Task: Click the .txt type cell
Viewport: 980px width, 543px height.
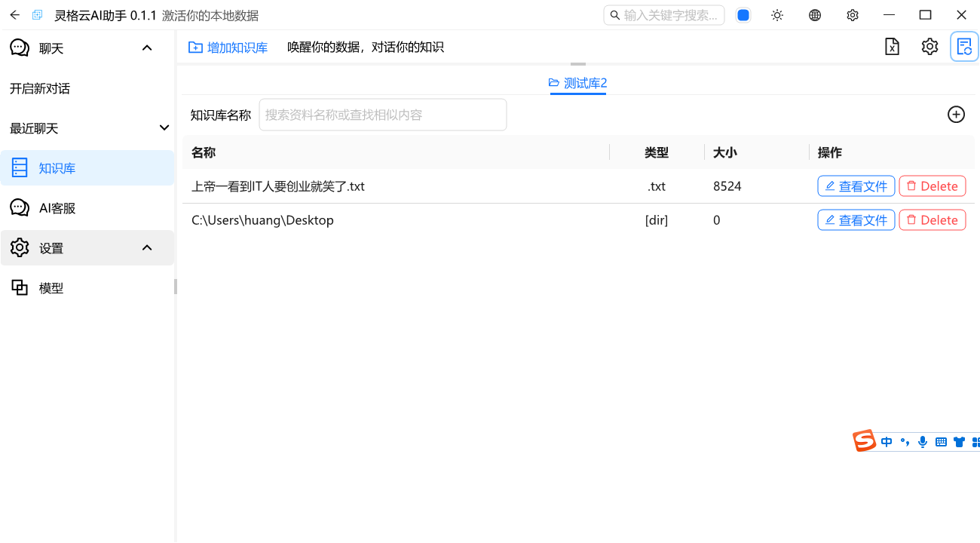Action: tap(657, 186)
